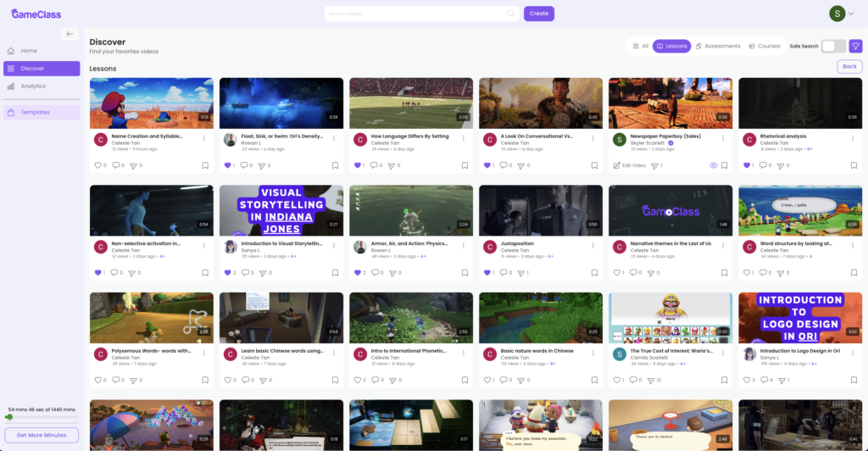Toggle the Safe Search switch

click(833, 46)
